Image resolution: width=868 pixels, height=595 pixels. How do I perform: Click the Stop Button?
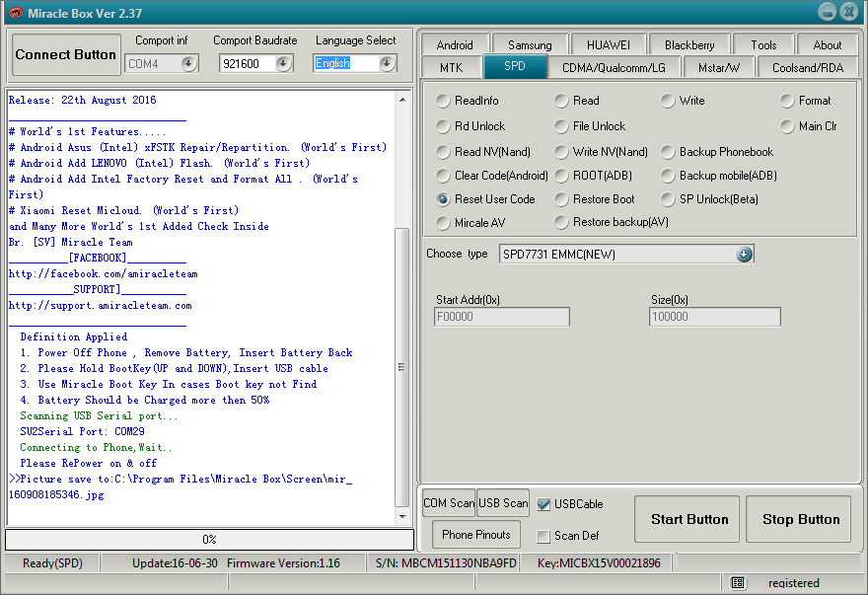pos(798,519)
